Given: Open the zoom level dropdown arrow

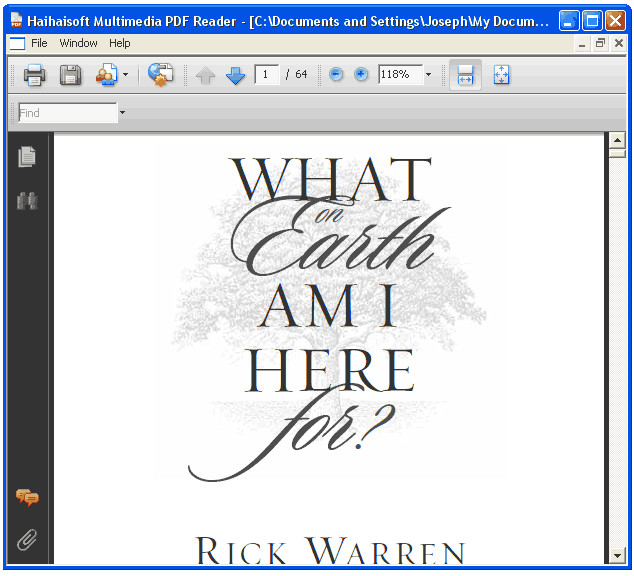Looking at the screenshot, I should pyautogui.click(x=429, y=74).
